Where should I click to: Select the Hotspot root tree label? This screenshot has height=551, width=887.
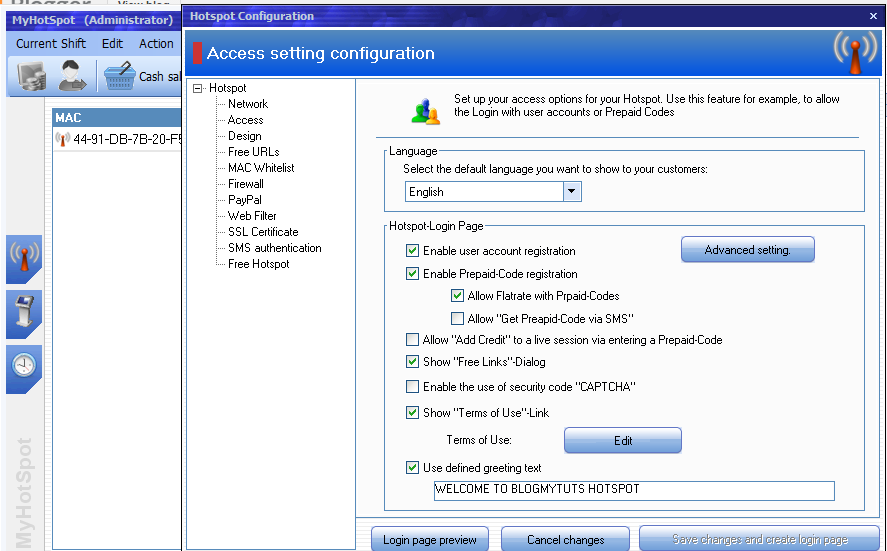point(227,88)
